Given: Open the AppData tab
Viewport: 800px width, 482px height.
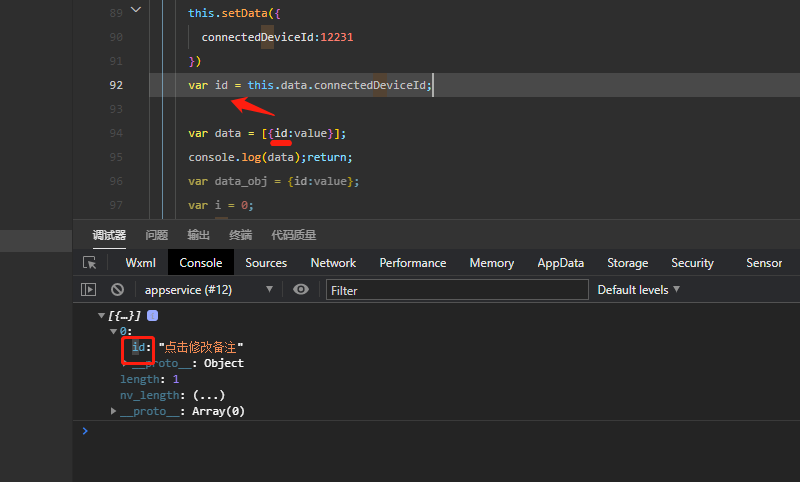Looking at the screenshot, I should [x=561, y=263].
